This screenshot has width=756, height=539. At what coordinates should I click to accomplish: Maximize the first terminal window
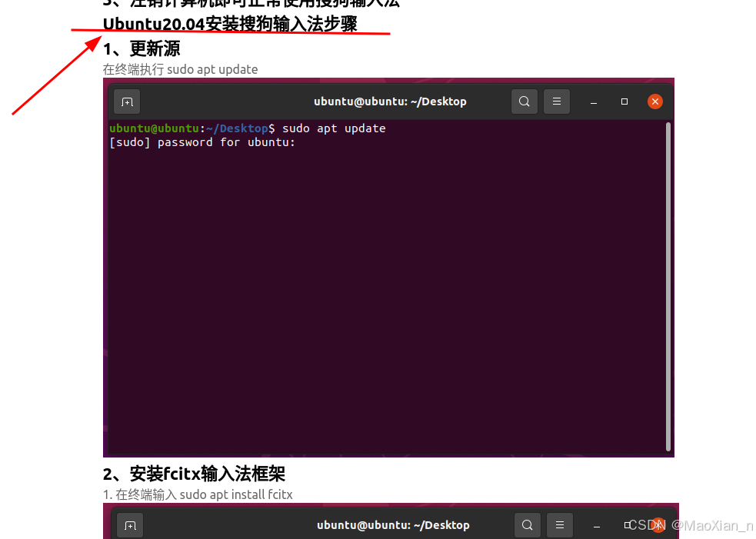coord(624,101)
